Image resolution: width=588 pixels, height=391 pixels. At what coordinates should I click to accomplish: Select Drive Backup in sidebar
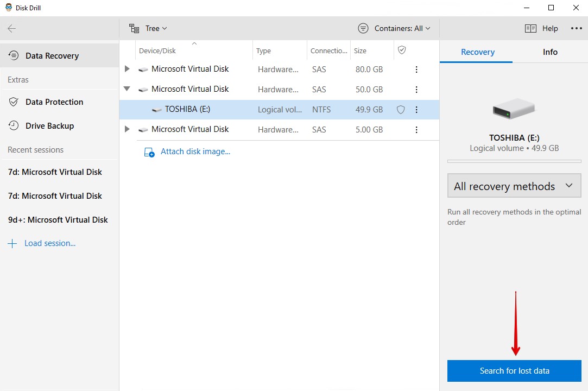[x=60, y=125]
